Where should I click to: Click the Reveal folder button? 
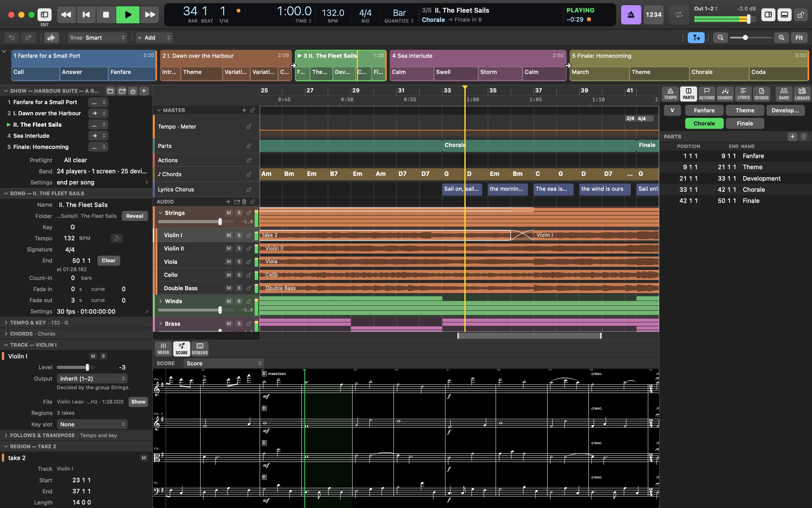134,216
